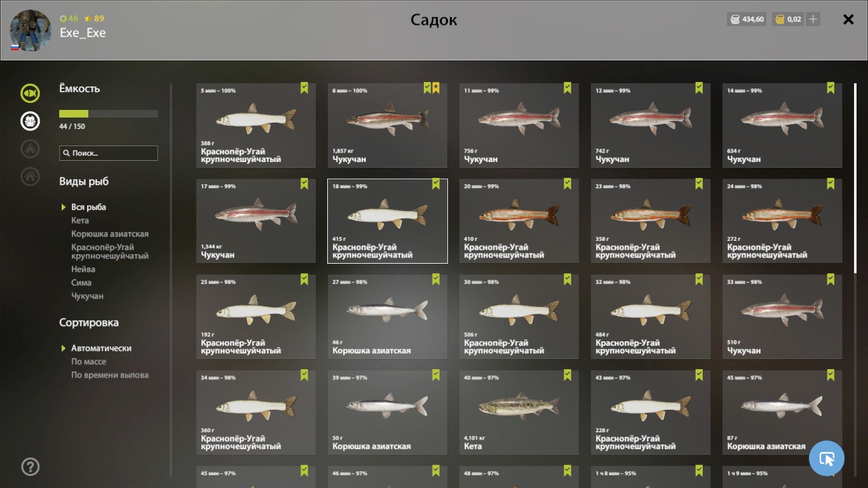868x488 pixels.
Task: Filter fish list by Чукучан
Action: [x=87, y=296]
